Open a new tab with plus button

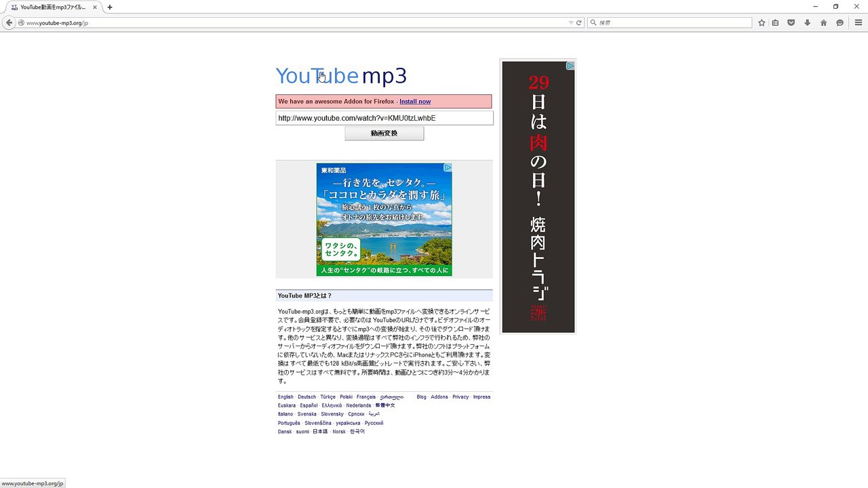pyautogui.click(x=110, y=7)
